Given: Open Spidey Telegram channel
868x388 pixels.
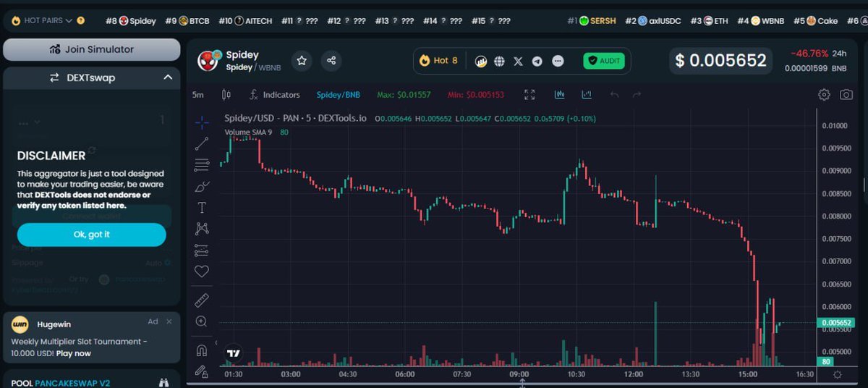Looking at the screenshot, I should tap(537, 61).
